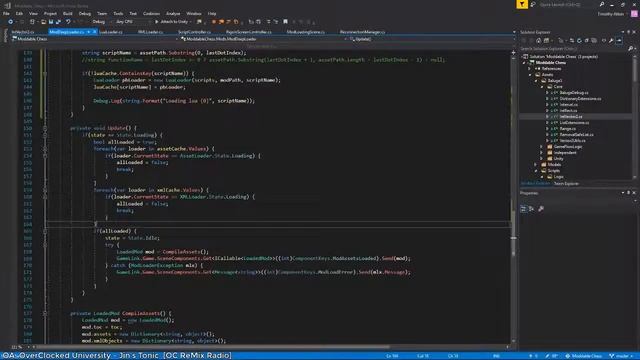Click the Open File icon in the toolbar
This screenshot has width=640, height=360.
(43, 22)
